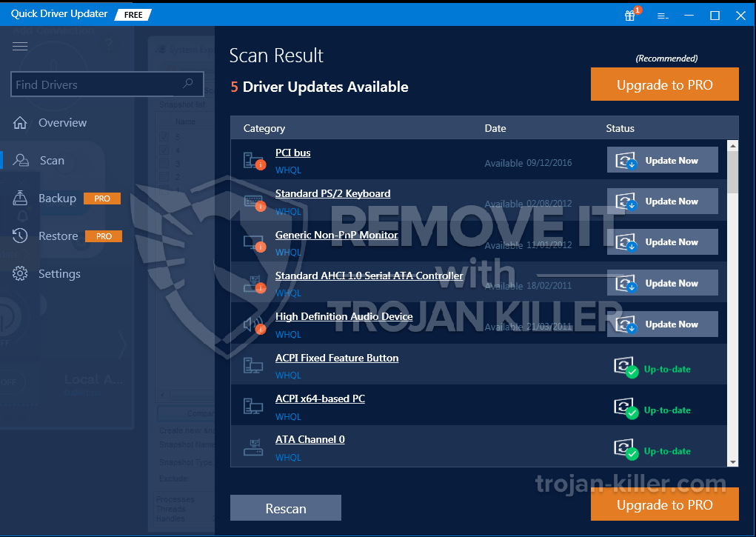Click the WHQL label under ATA Channel 0
Screen dimensions: 756x537
288,458
